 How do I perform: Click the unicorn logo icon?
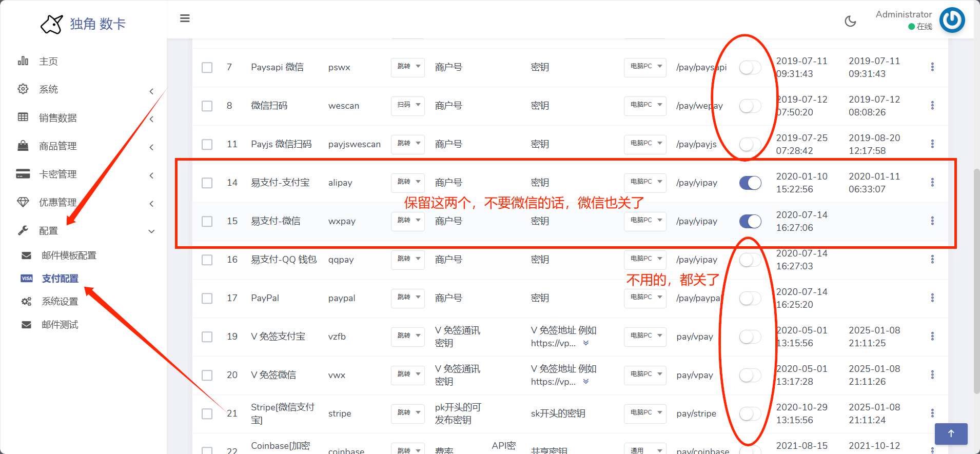click(x=51, y=24)
